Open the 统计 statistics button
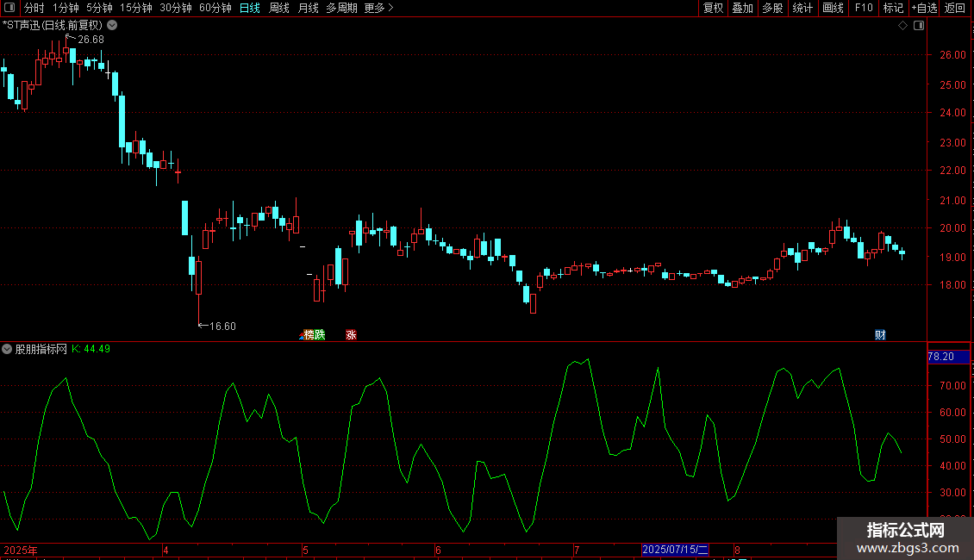 coord(802,8)
